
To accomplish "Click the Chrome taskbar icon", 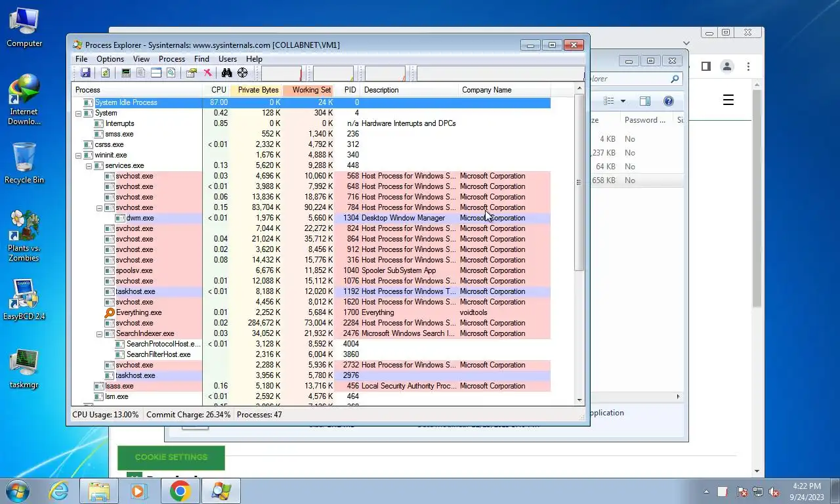I will coord(180,491).
